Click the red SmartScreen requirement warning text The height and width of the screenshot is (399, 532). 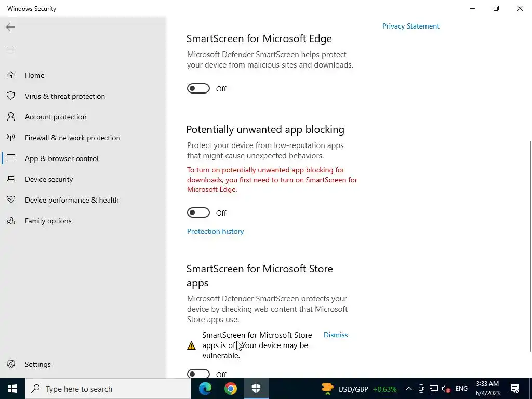click(272, 179)
